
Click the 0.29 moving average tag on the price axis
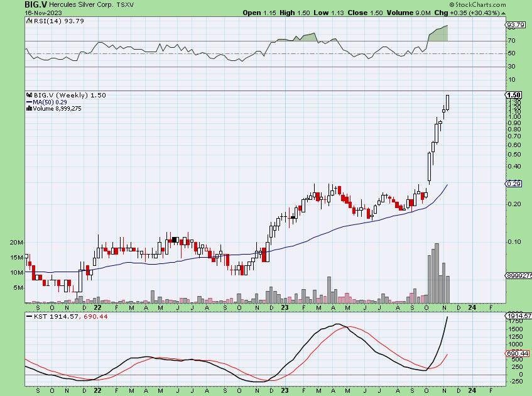[x=514, y=184]
